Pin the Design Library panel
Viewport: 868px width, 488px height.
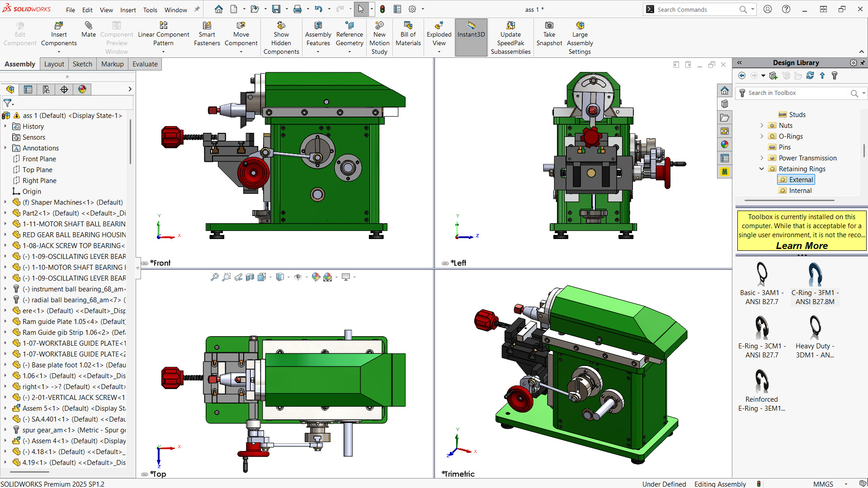863,63
